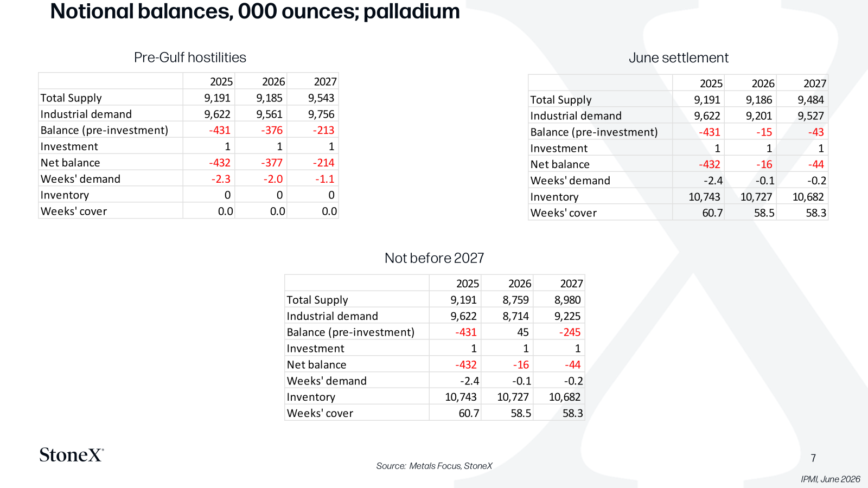
Task: Click 2026 column header in June settlement table
Action: click(x=763, y=84)
